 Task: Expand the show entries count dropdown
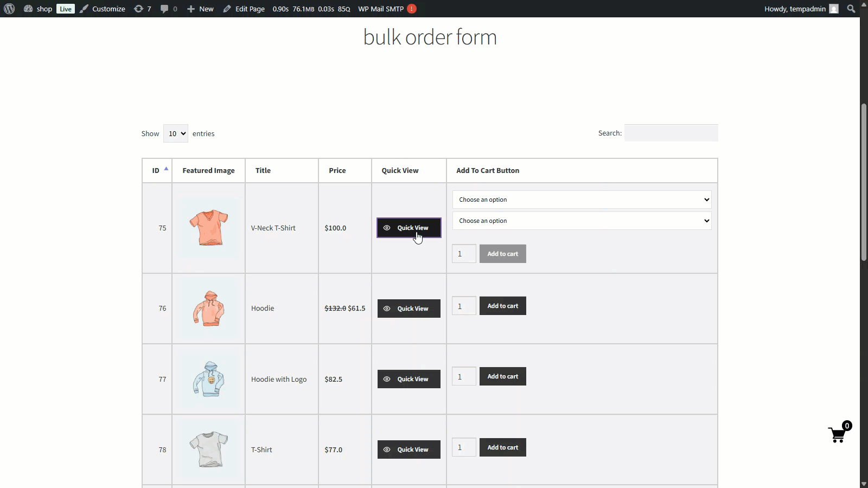(x=175, y=133)
